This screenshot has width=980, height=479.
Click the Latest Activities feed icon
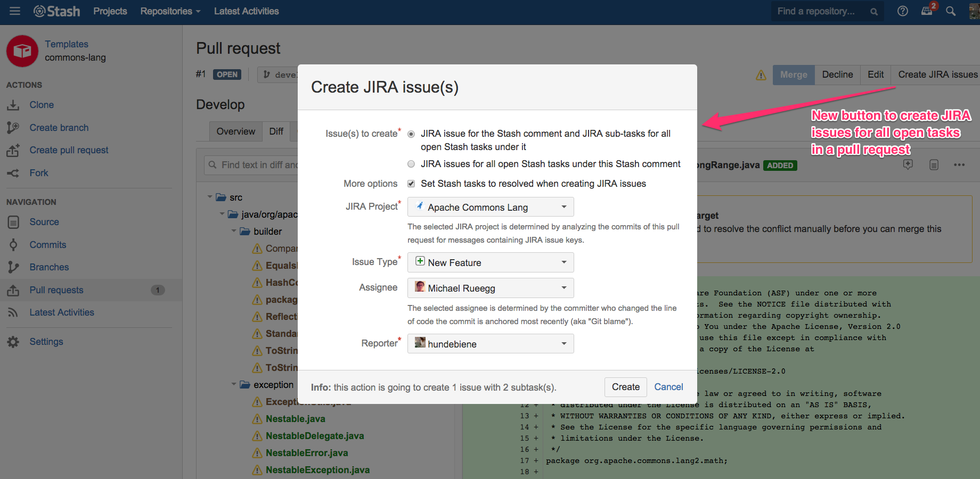tap(13, 312)
